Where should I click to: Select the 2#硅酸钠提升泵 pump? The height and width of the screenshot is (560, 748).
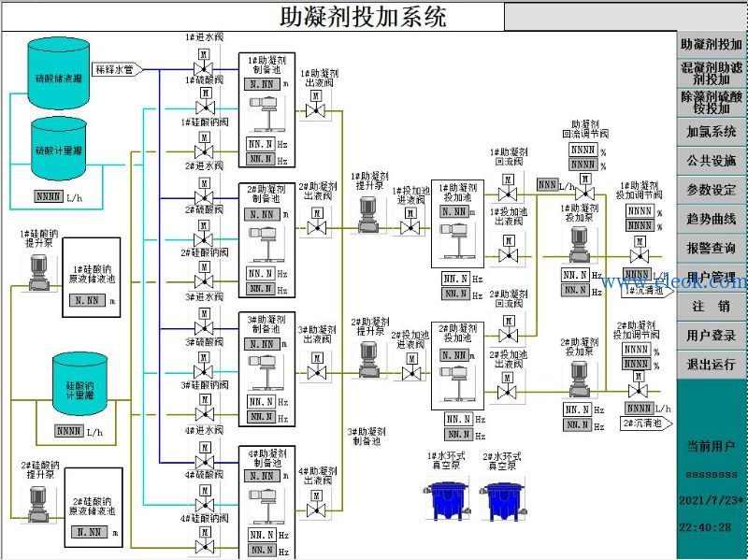point(37,505)
